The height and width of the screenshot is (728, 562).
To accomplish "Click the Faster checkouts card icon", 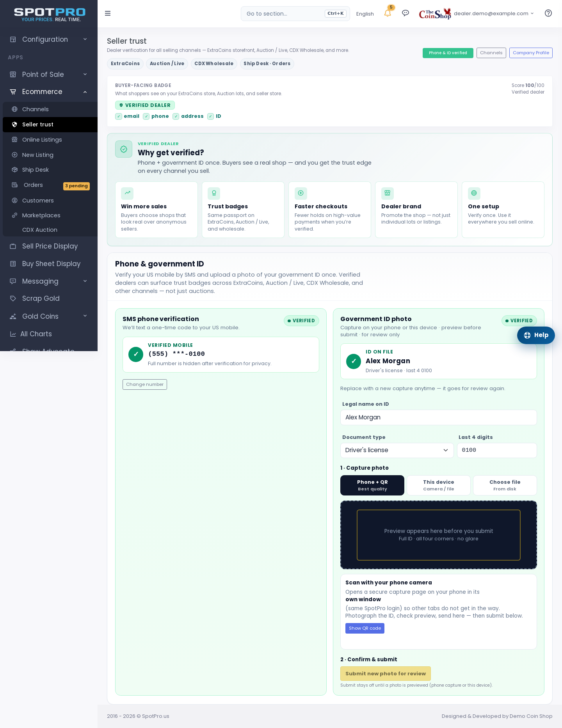I will click(301, 193).
